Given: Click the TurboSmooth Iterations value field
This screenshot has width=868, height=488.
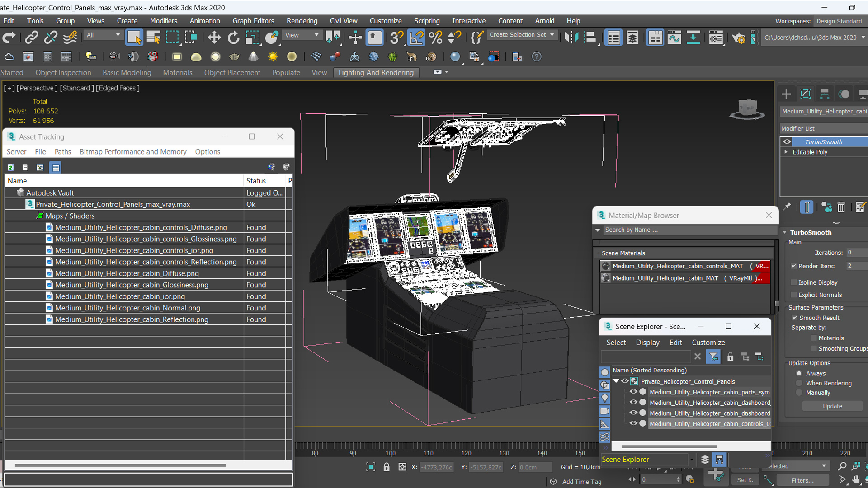Looking at the screenshot, I should pos(856,253).
